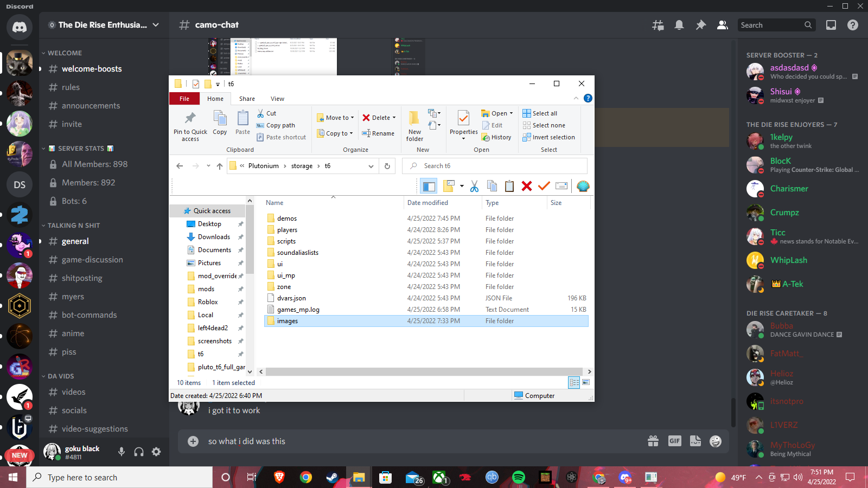Open the Discord inbox icon
868x488 pixels.
click(x=831, y=25)
